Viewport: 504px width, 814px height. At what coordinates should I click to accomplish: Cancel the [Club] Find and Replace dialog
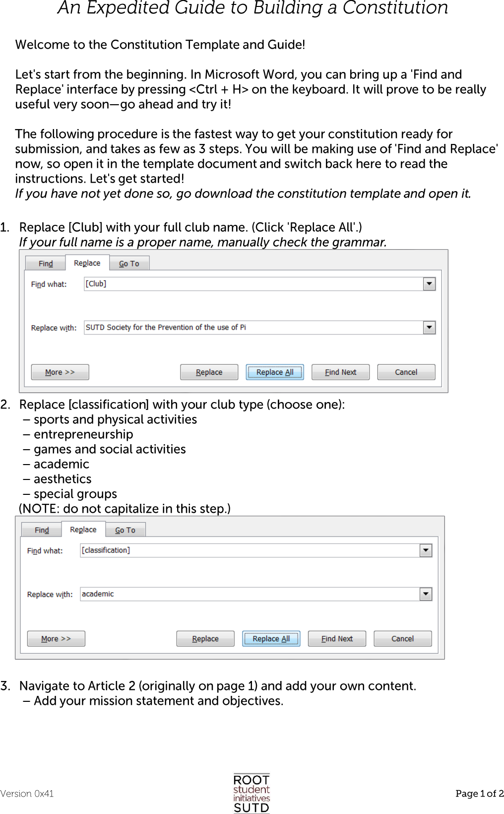(x=406, y=372)
